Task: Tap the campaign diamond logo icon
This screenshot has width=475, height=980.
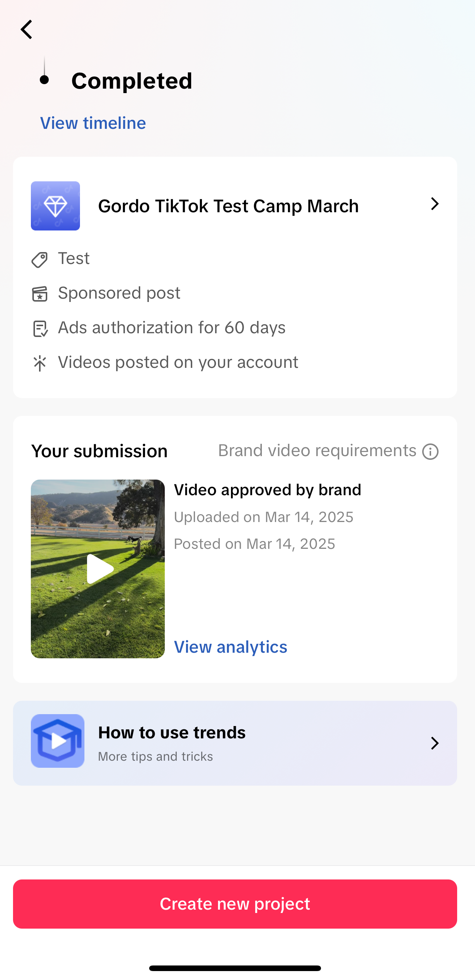Action: (55, 206)
